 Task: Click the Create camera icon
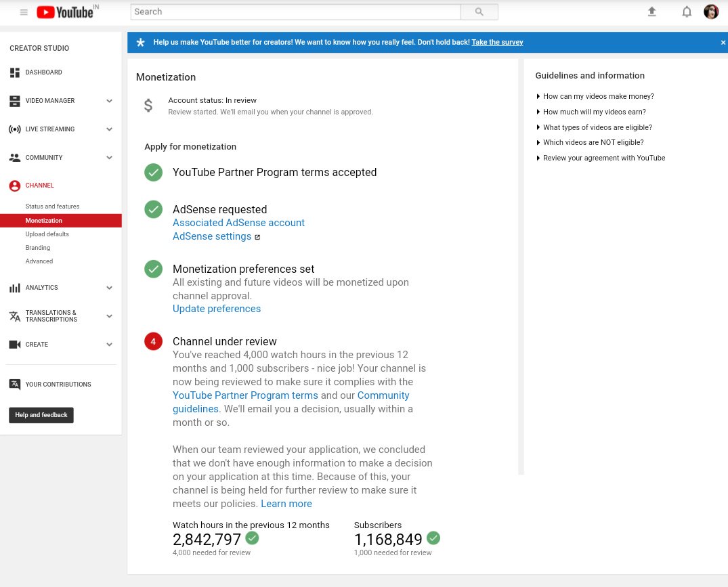click(15, 345)
